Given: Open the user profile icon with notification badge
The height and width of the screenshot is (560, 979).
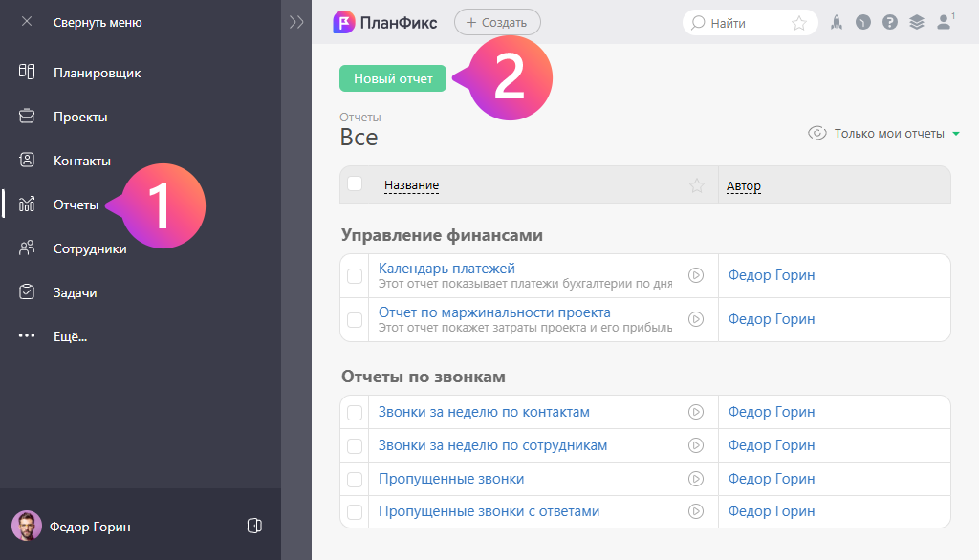Looking at the screenshot, I should click(945, 21).
